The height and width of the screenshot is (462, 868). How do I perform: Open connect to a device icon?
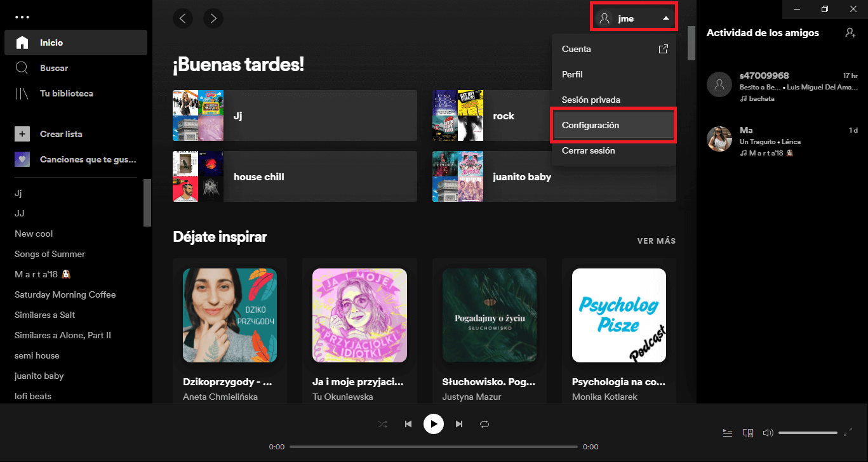748,433
